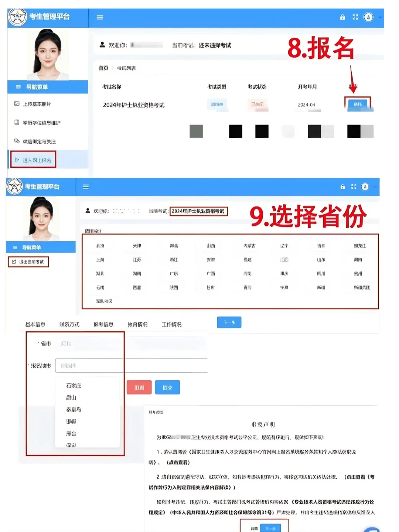Click the 下一步 next step button
This screenshot has height=532, width=399.
coord(229,322)
